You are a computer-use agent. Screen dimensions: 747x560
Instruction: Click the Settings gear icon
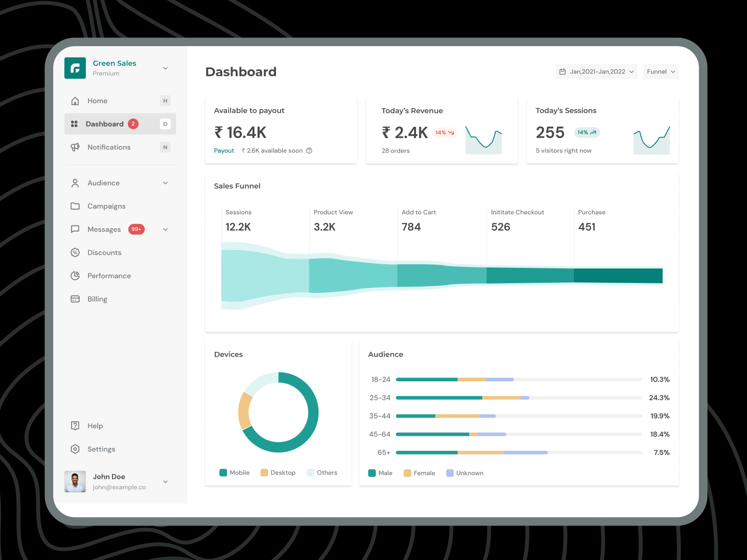[75, 449]
